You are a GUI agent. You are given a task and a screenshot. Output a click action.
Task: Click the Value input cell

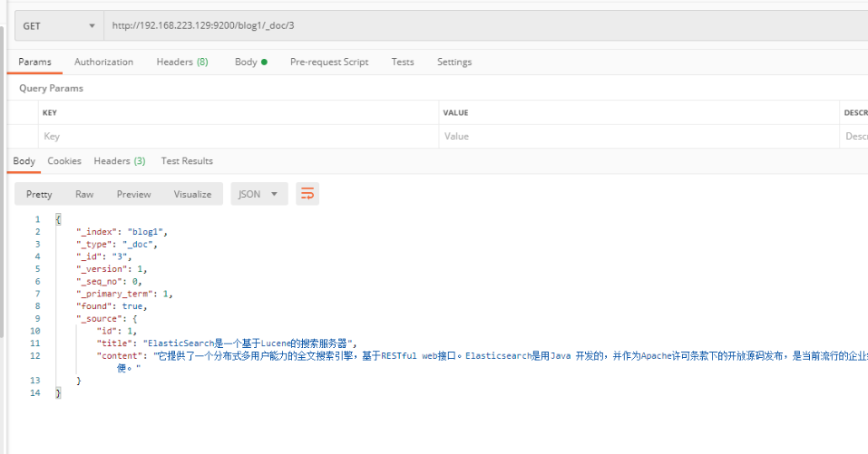(x=639, y=136)
